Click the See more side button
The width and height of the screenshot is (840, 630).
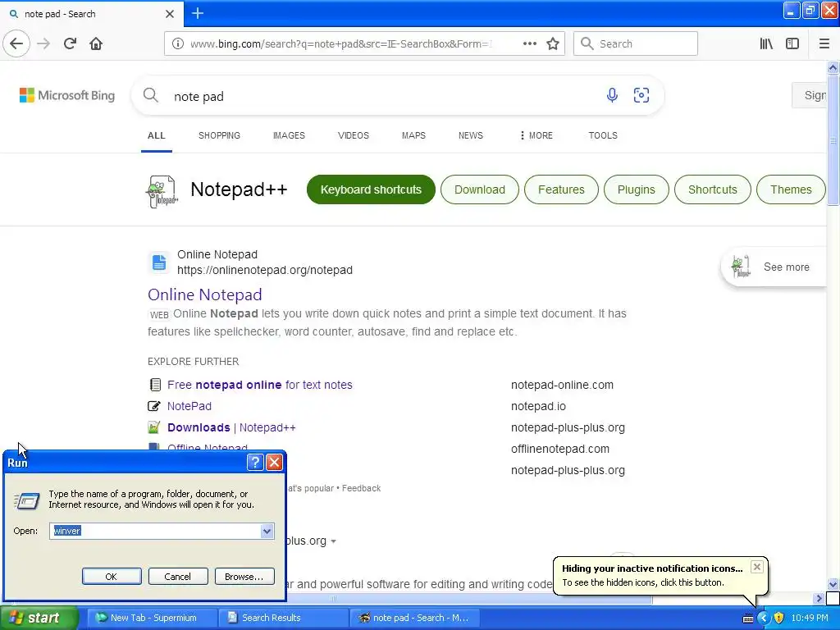774,267
